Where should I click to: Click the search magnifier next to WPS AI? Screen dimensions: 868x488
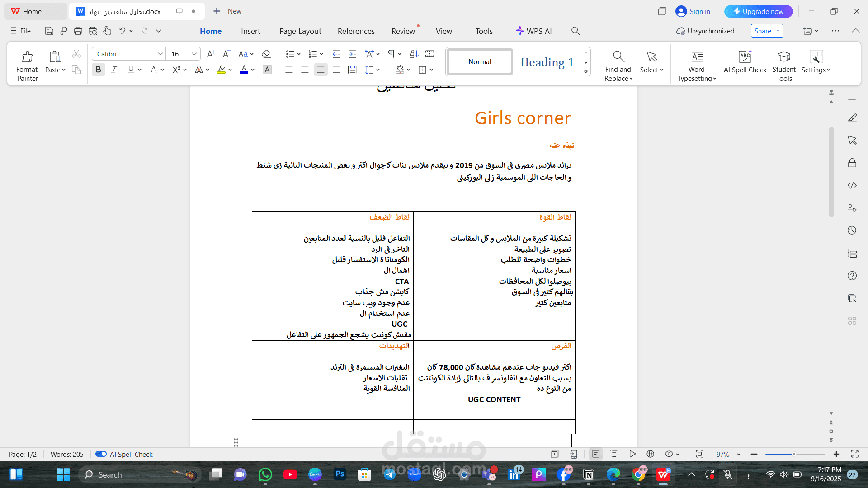coord(576,31)
